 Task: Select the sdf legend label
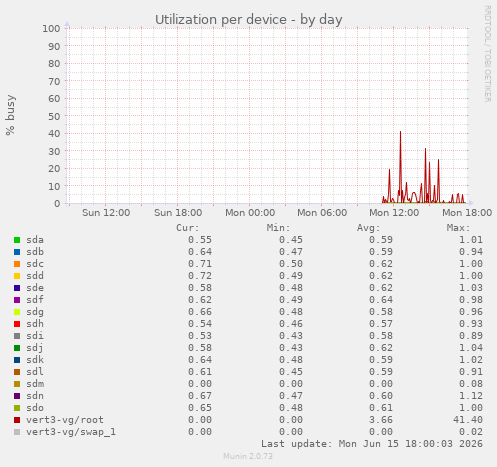pyautogui.click(x=35, y=300)
